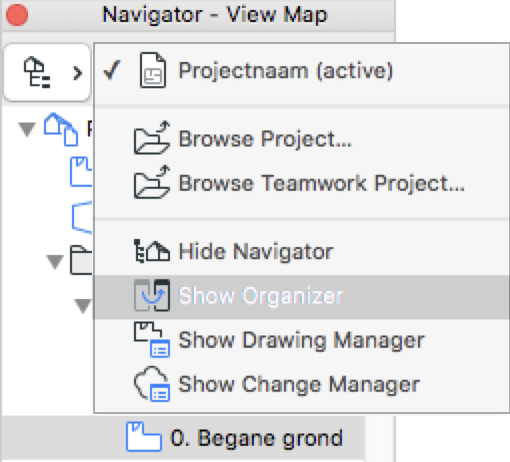The width and height of the screenshot is (510, 462).
Task: Click the Show Organizer icon
Action: [152, 295]
